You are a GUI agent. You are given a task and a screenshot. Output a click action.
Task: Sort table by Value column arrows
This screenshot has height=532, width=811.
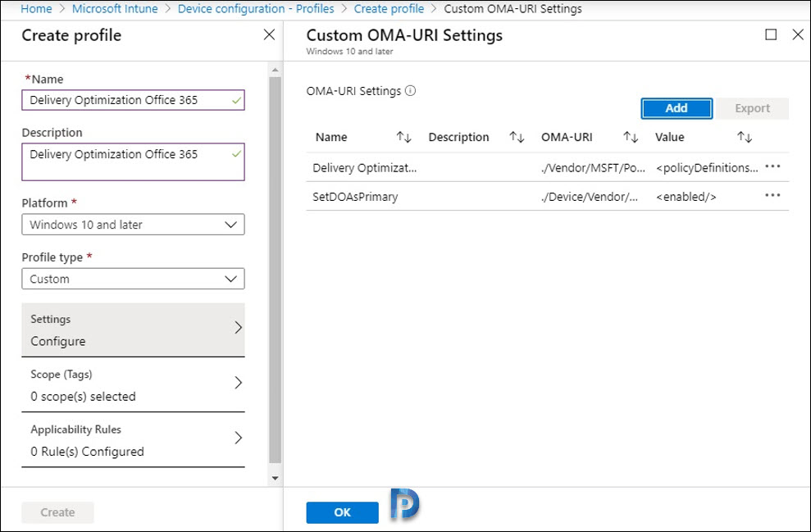tap(745, 137)
